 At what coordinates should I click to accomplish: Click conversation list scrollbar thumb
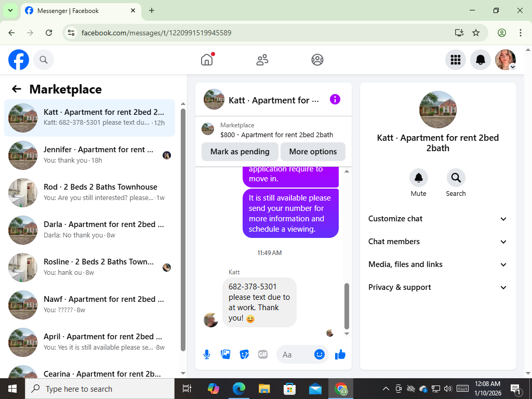click(183, 230)
